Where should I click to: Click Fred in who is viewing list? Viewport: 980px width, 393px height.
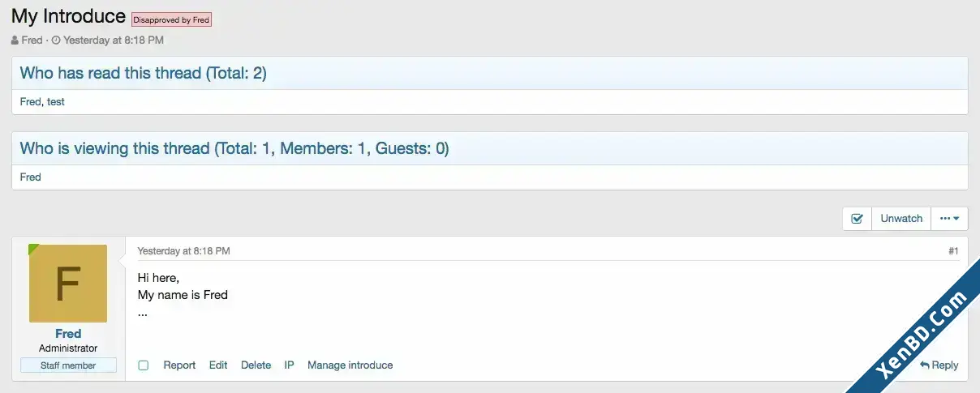point(30,177)
